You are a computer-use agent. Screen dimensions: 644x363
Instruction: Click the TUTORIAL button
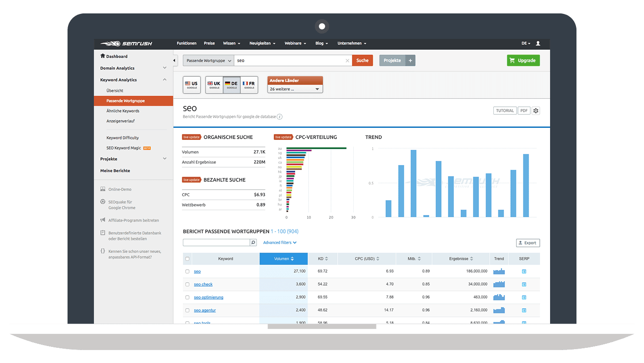click(x=505, y=110)
